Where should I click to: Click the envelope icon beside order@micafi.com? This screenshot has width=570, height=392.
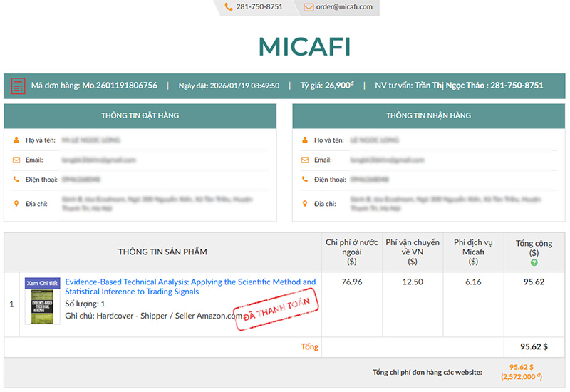(309, 7)
